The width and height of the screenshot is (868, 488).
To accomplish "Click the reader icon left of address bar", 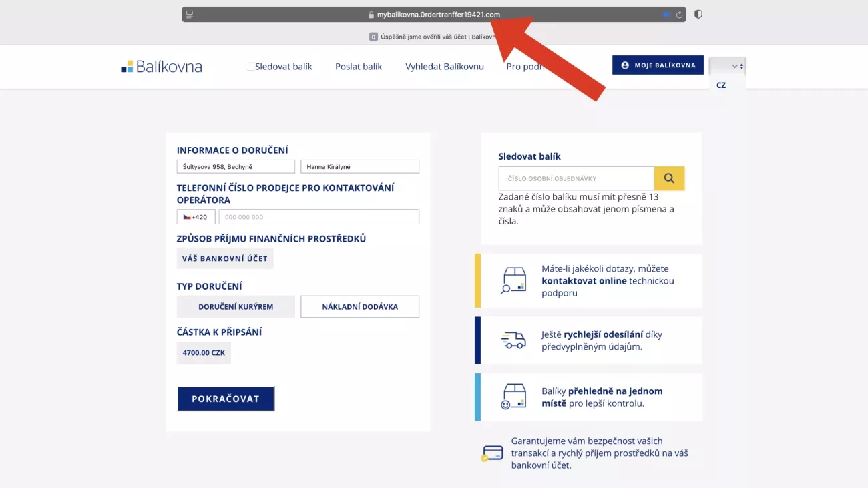I will [x=190, y=15].
